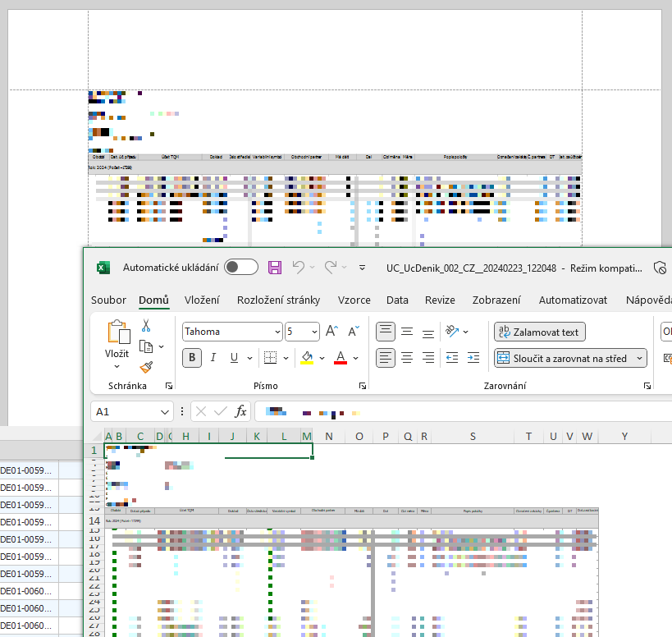The height and width of the screenshot is (637, 672).
Task: Click the Zalamovat text button
Action: [x=540, y=332]
